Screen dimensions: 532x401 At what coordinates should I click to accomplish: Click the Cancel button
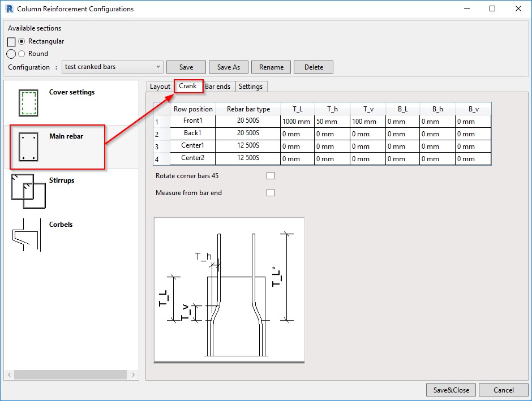504,390
